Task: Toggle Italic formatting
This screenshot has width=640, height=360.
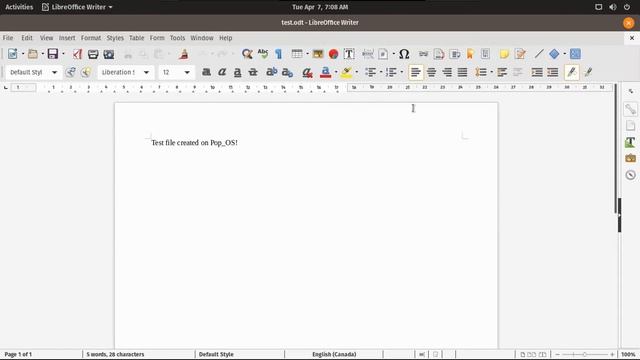Action: point(222,72)
